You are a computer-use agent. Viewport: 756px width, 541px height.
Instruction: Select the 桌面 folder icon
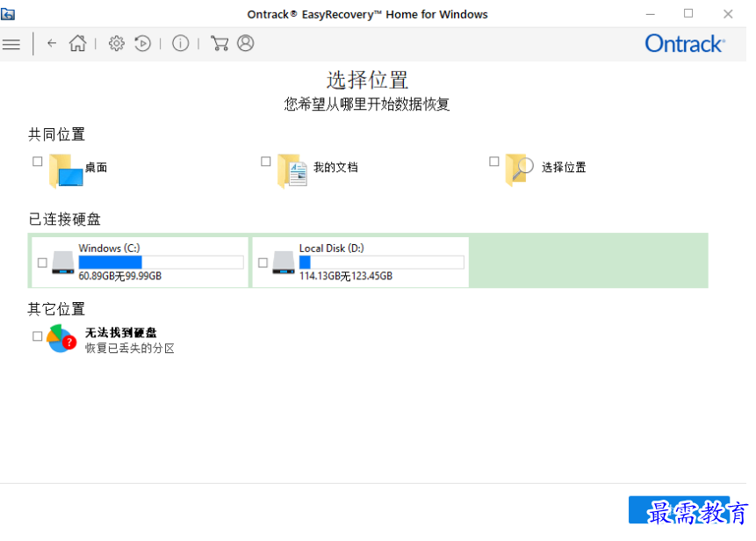coord(66,170)
